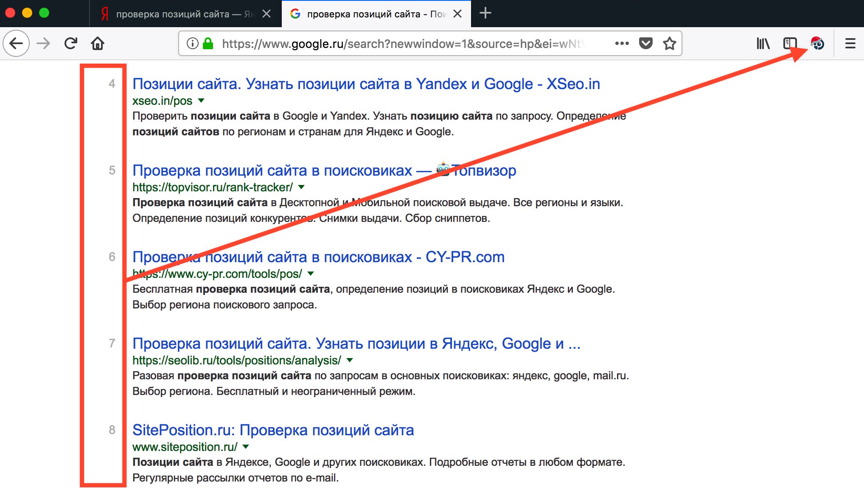Click the Forward navigation arrow

coord(43,43)
